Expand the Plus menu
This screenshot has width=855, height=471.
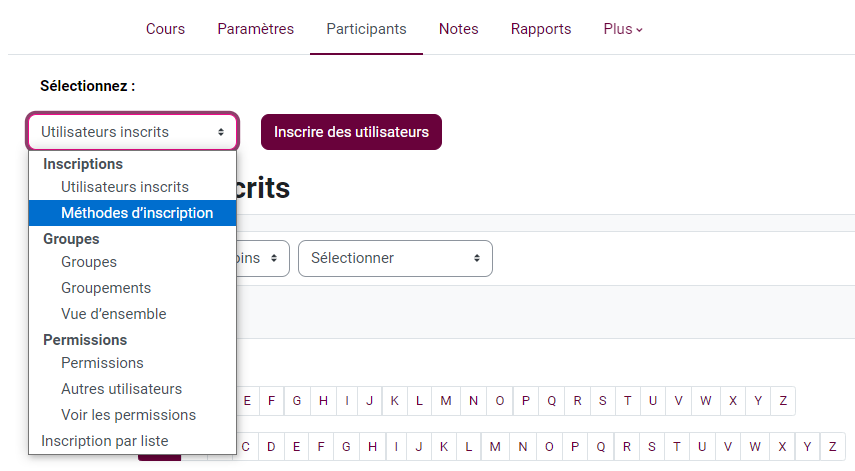623,29
